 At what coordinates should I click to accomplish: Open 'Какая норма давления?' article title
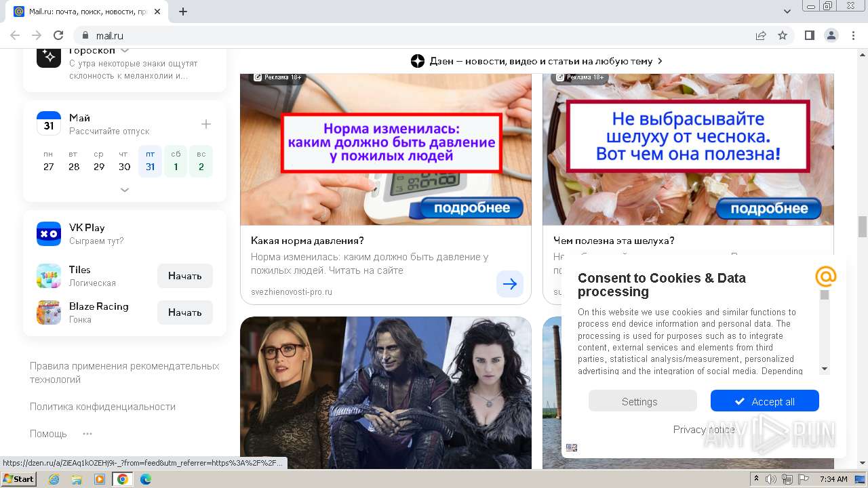point(307,241)
